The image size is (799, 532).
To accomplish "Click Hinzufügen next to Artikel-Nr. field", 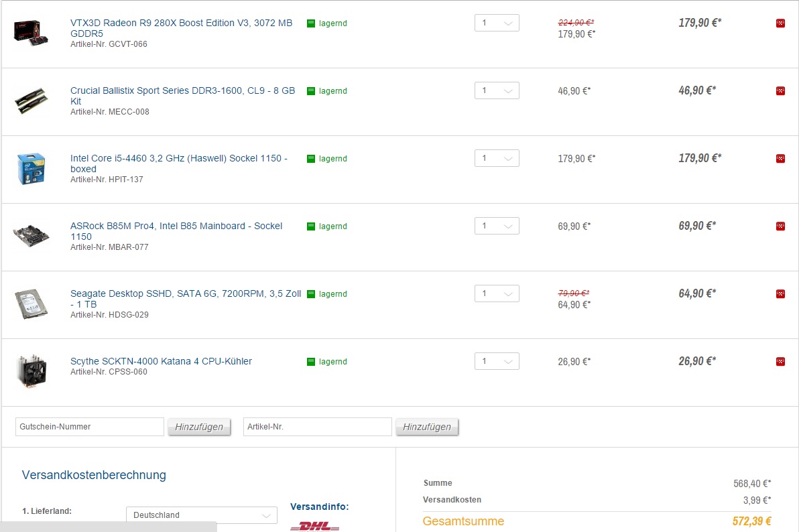I will (x=427, y=427).
